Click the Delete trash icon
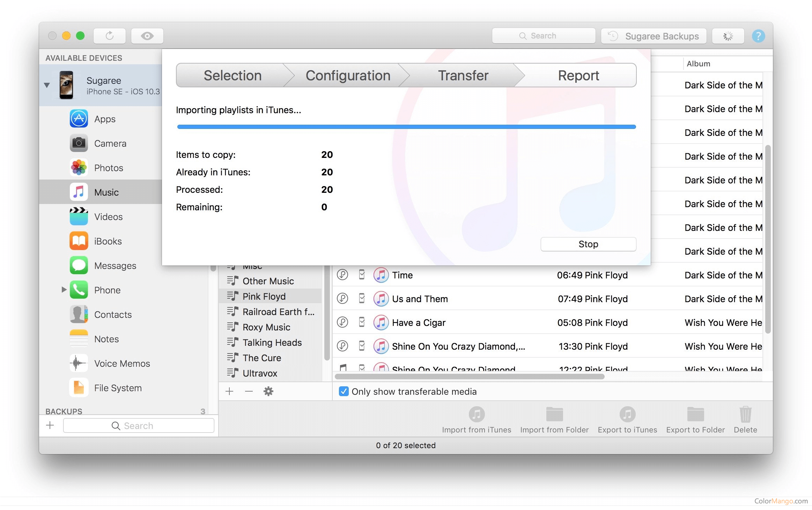 coord(745,415)
